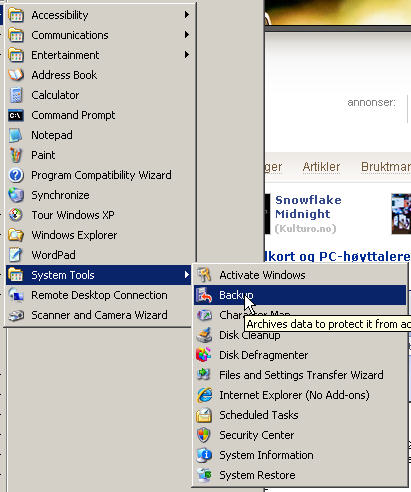411x492 pixels.
Task: Click the Synchronize icon
Action: point(16,195)
